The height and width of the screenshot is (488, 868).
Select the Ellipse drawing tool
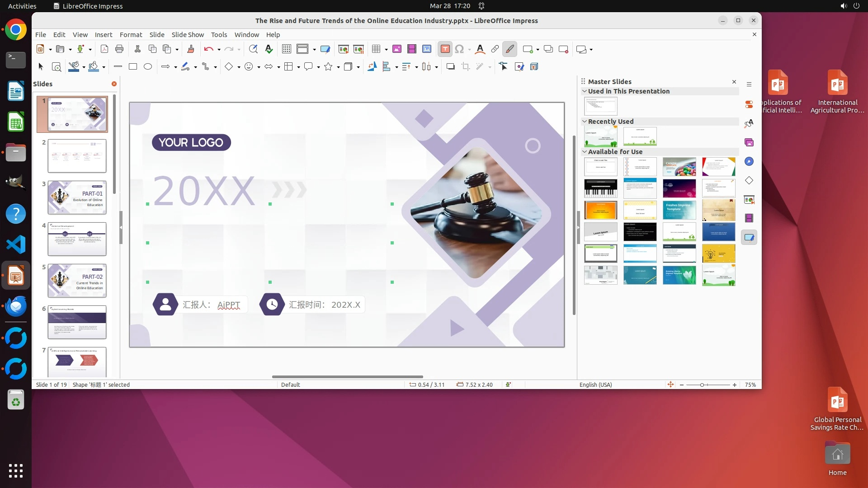coord(148,67)
